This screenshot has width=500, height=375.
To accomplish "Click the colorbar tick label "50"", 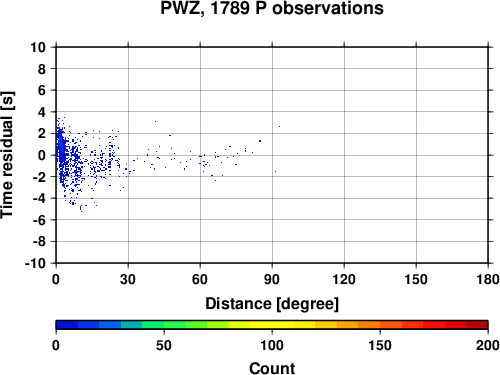I will tap(164, 345).
